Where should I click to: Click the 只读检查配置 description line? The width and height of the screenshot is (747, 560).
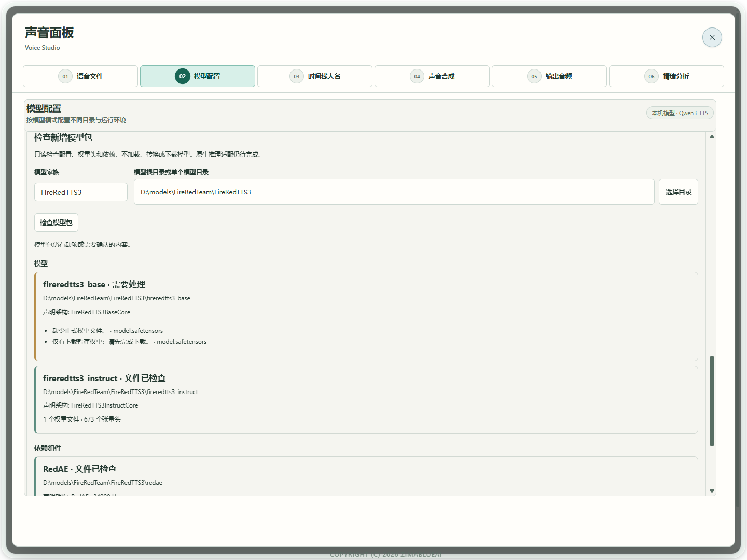tap(149, 154)
